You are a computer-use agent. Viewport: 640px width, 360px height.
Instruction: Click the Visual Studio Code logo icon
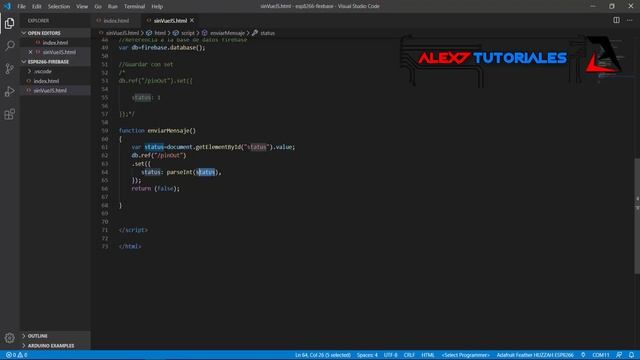[7, 6]
